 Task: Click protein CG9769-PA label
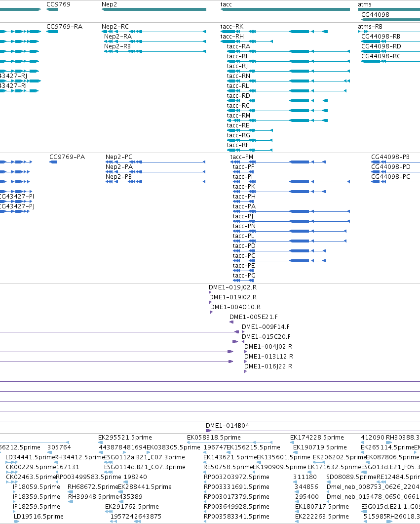pos(67,157)
